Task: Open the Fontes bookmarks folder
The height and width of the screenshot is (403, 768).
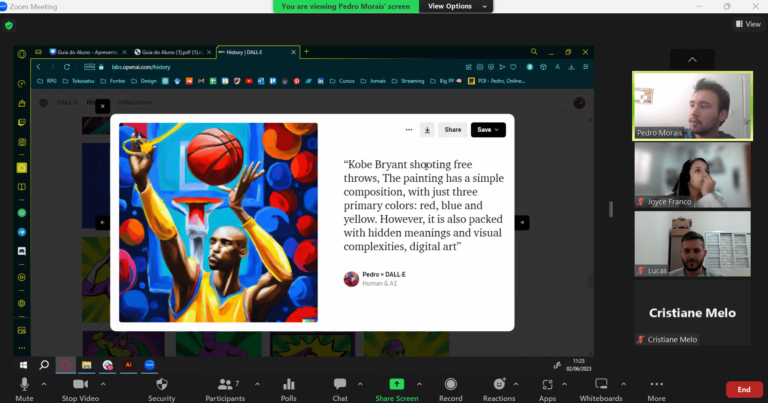Action: pos(113,81)
